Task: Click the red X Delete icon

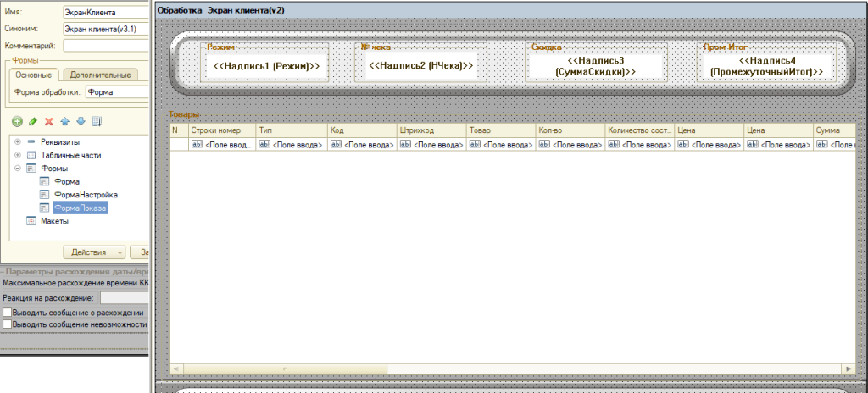Action: click(49, 122)
